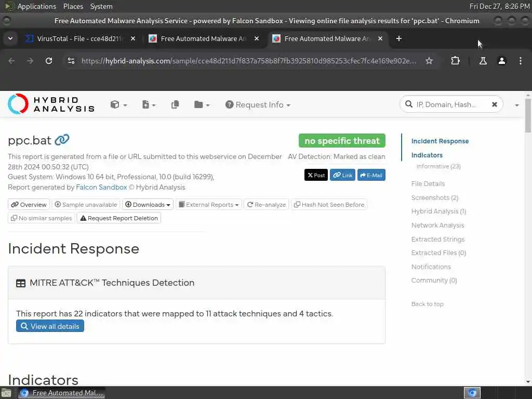532x399 pixels.
Task: Open the Falcon Sandbox link
Action: pos(101,187)
